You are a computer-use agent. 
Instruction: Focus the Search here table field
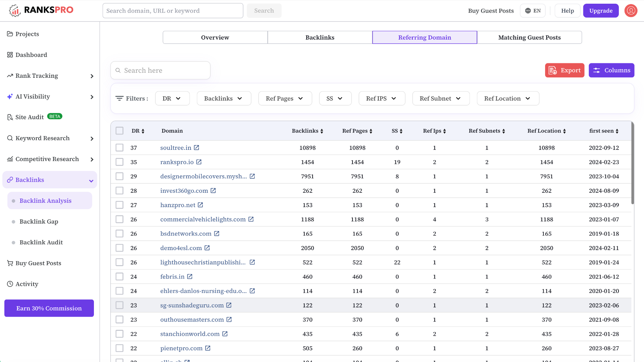coord(160,70)
